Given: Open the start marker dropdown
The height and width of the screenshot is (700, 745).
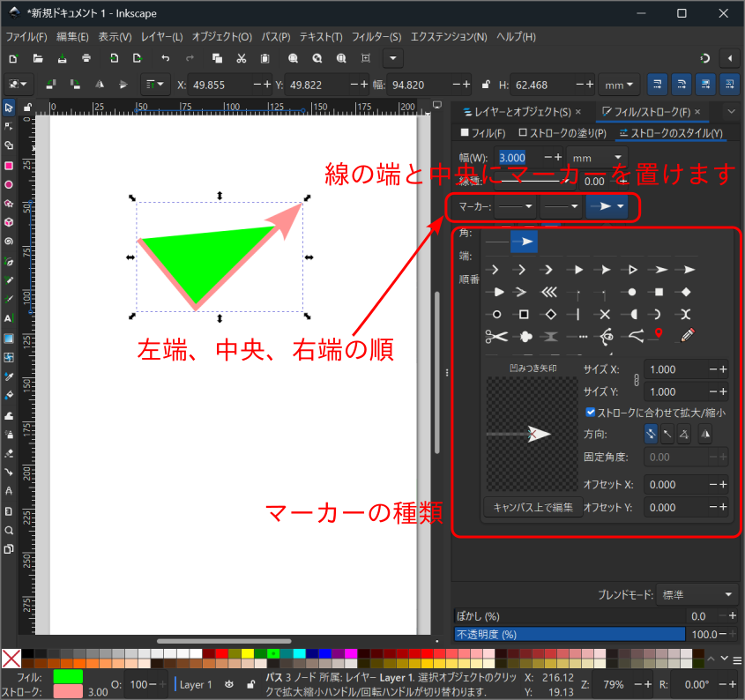Looking at the screenshot, I should 516,206.
